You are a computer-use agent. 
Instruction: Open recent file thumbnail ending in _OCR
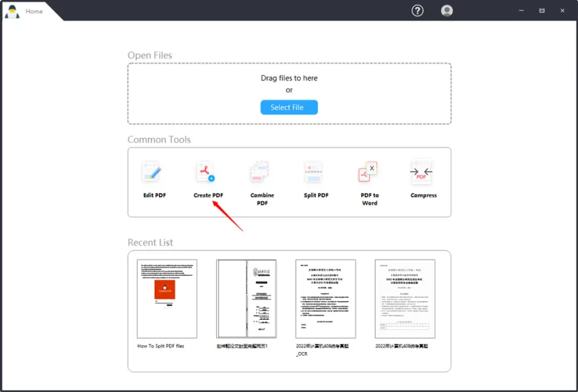[325, 298]
